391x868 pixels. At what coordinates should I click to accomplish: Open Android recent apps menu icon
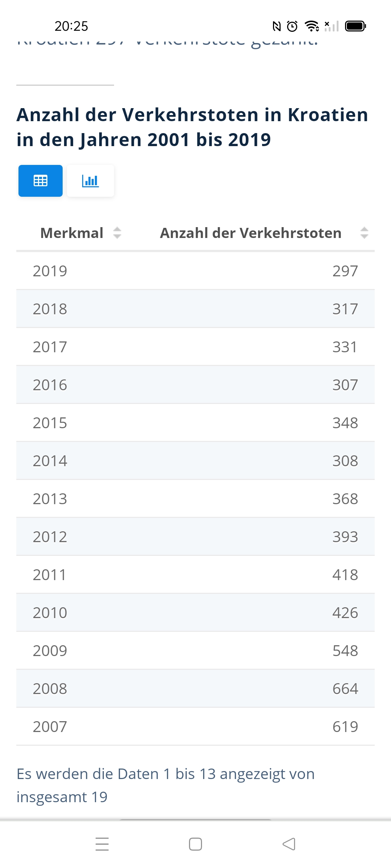[102, 844]
